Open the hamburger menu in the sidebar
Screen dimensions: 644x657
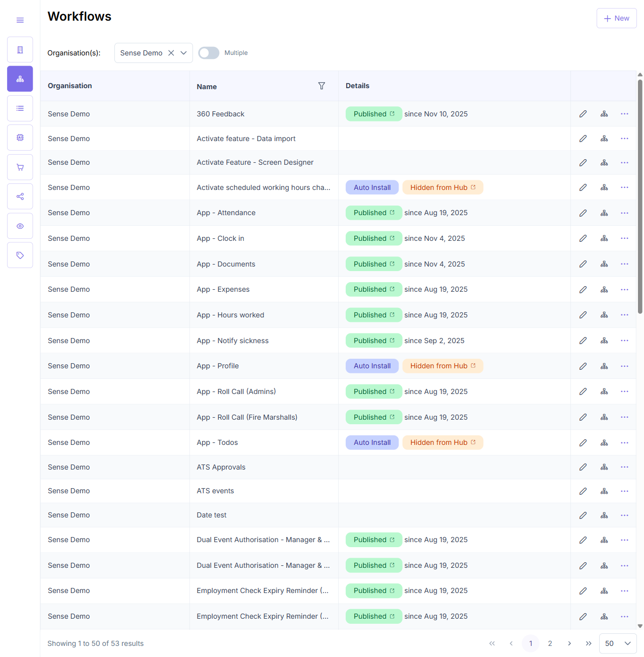coord(20,20)
